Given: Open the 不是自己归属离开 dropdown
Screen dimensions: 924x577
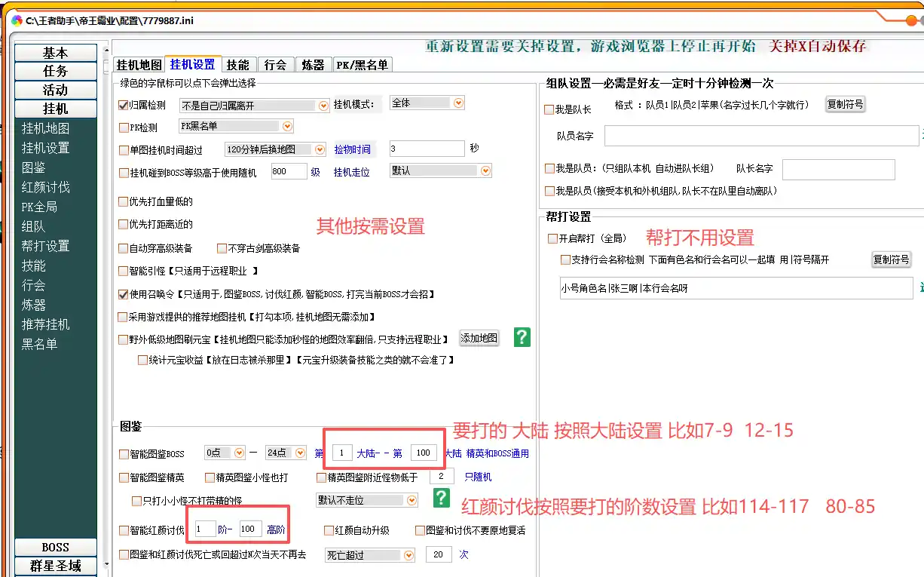Looking at the screenshot, I should [x=324, y=106].
